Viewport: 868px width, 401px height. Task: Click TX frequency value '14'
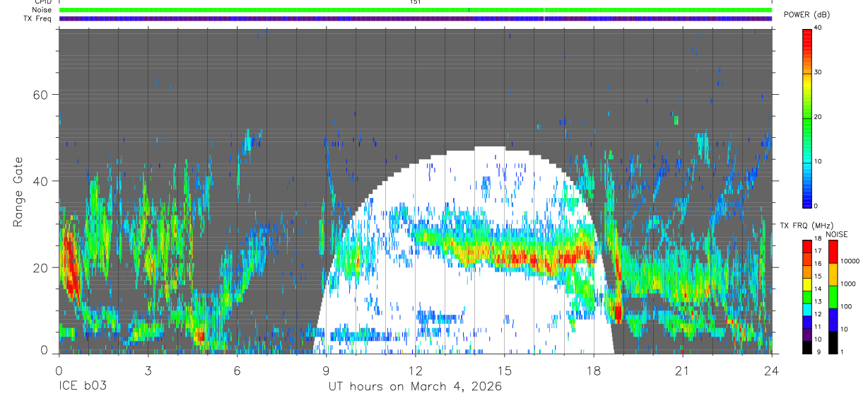pos(818,289)
